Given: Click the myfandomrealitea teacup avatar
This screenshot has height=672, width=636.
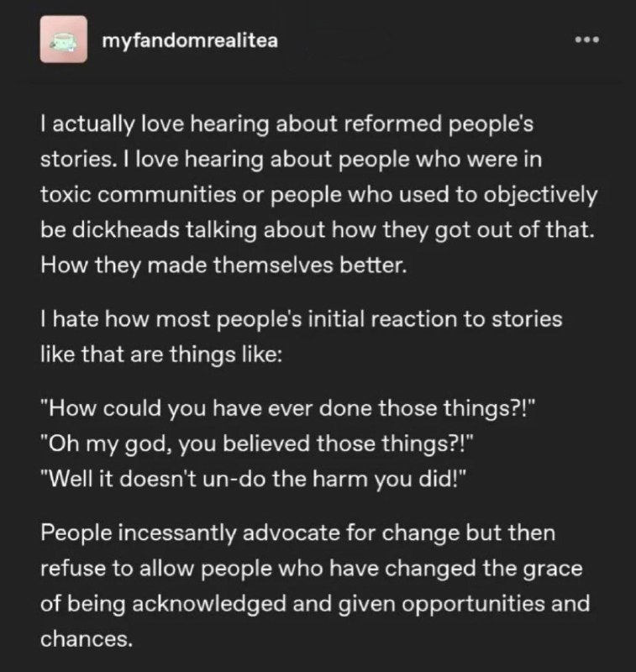Looking at the screenshot, I should point(63,39).
